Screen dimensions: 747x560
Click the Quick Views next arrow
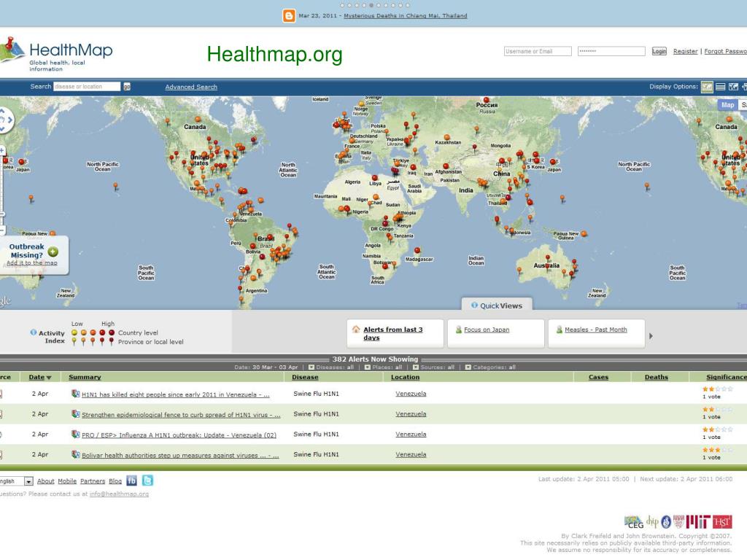651,336
